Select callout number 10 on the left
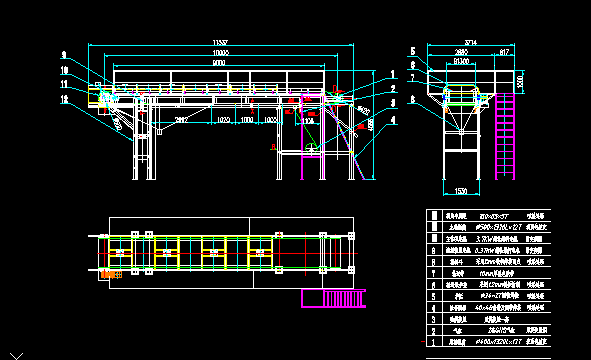591x360 pixels. tap(64, 70)
